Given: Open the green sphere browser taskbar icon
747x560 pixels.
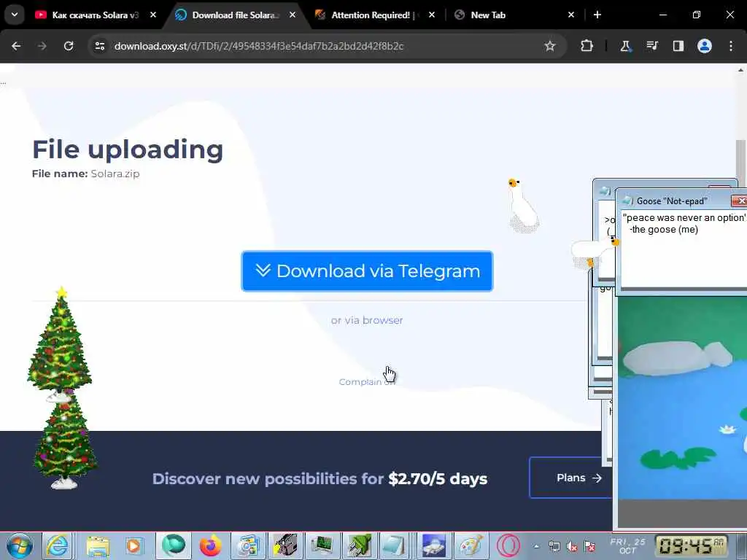Looking at the screenshot, I should pyautogui.click(x=174, y=545).
